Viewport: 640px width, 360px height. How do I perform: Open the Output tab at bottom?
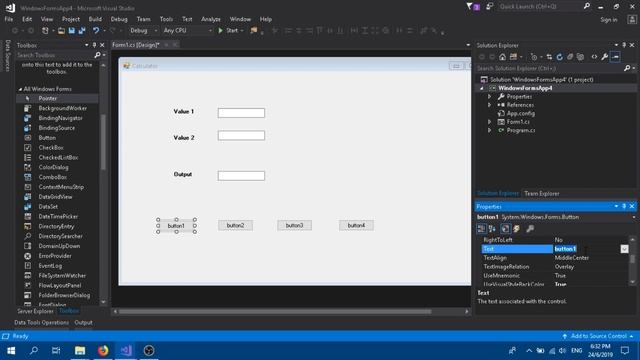(83, 322)
